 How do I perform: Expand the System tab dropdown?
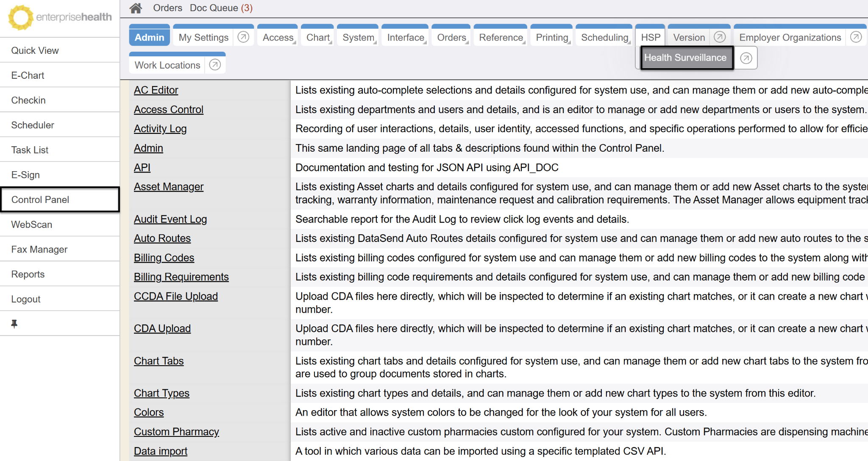point(359,38)
